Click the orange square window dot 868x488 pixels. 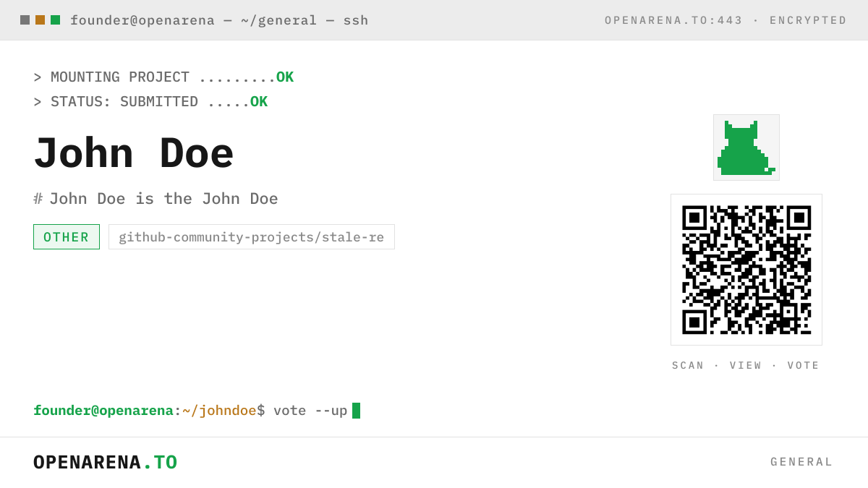(40, 20)
